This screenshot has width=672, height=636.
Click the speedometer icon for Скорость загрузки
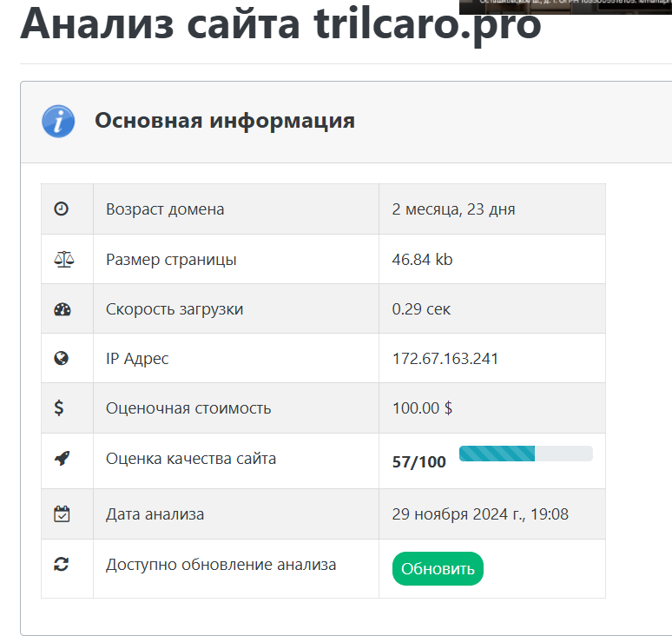click(x=63, y=309)
